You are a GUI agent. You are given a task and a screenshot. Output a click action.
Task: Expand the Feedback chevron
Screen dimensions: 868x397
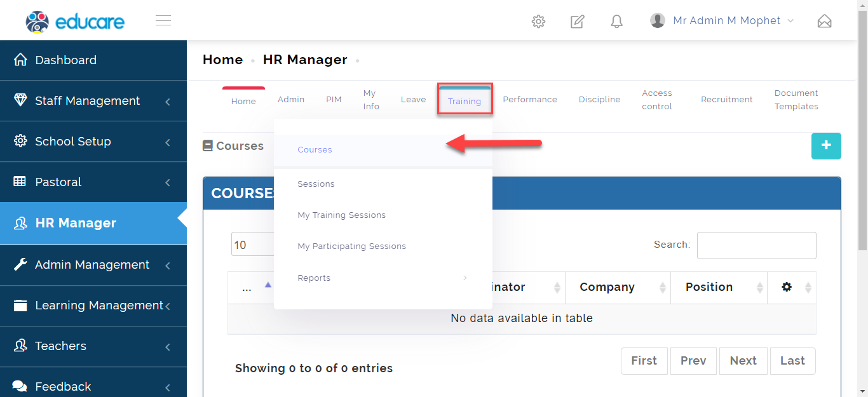click(168, 387)
